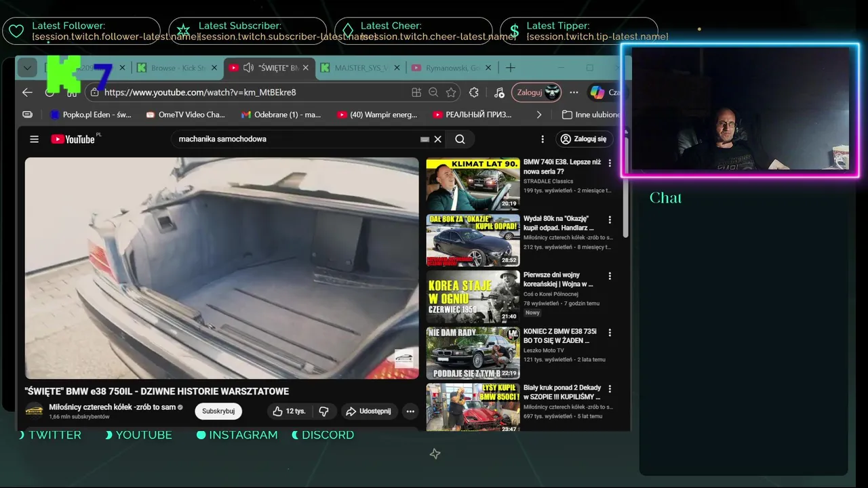Click the Udostępnij share button
This screenshot has width=868, height=488.
368,411
